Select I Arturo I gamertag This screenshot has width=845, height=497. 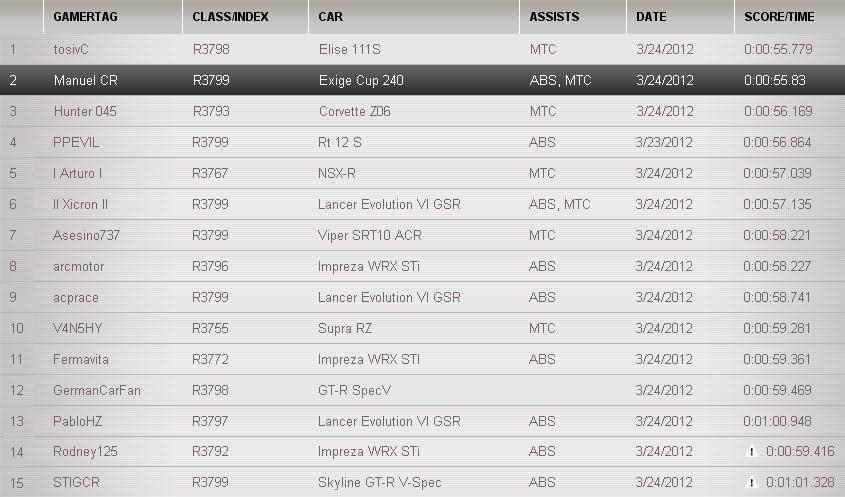[78, 173]
